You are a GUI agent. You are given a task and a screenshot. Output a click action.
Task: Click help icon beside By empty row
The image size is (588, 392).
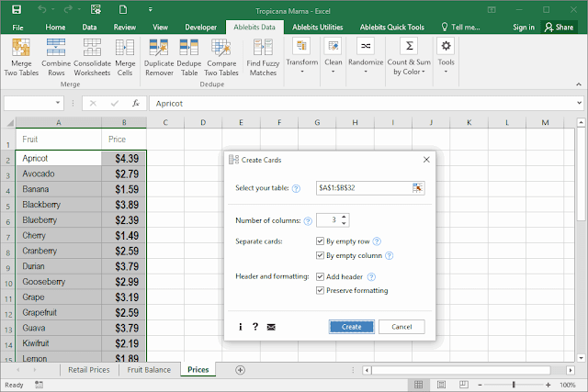point(377,241)
